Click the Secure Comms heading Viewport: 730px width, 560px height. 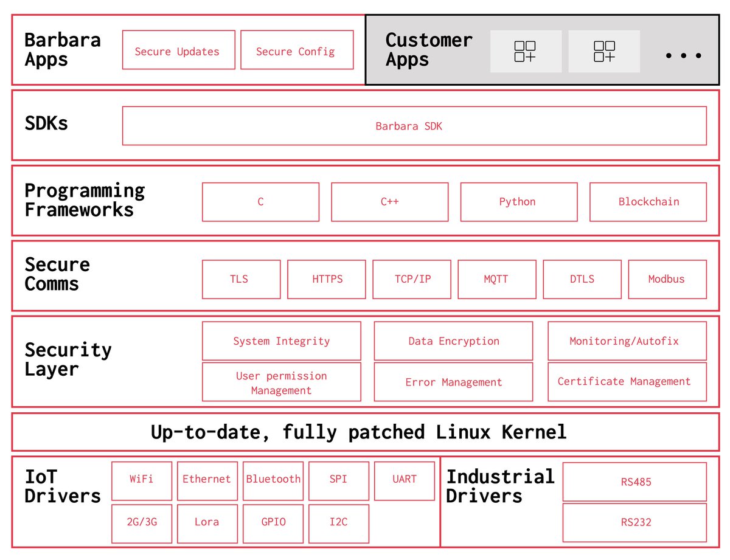pyautogui.click(x=57, y=274)
